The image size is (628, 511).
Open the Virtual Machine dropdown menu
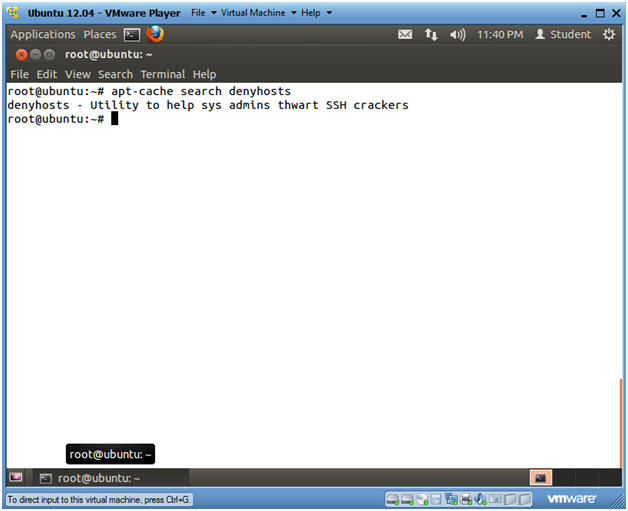(x=259, y=13)
